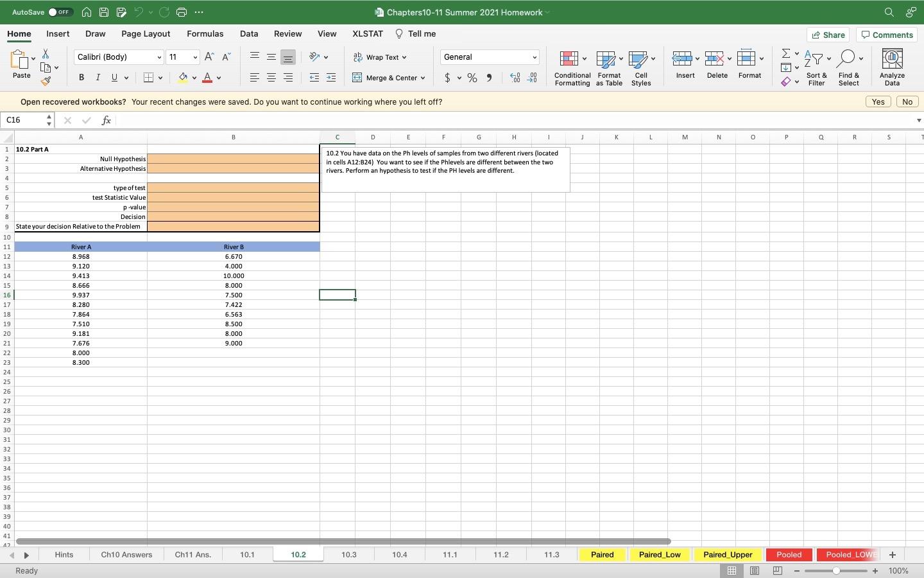Image resolution: width=924 pixels, height=578 pixels.
Task: Apply the red font color
Action: (207, 78)
